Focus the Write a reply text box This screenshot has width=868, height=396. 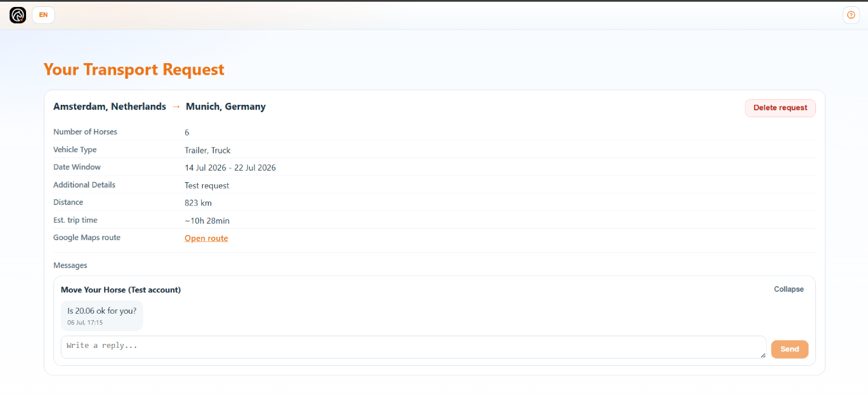[x=413, y=347]
